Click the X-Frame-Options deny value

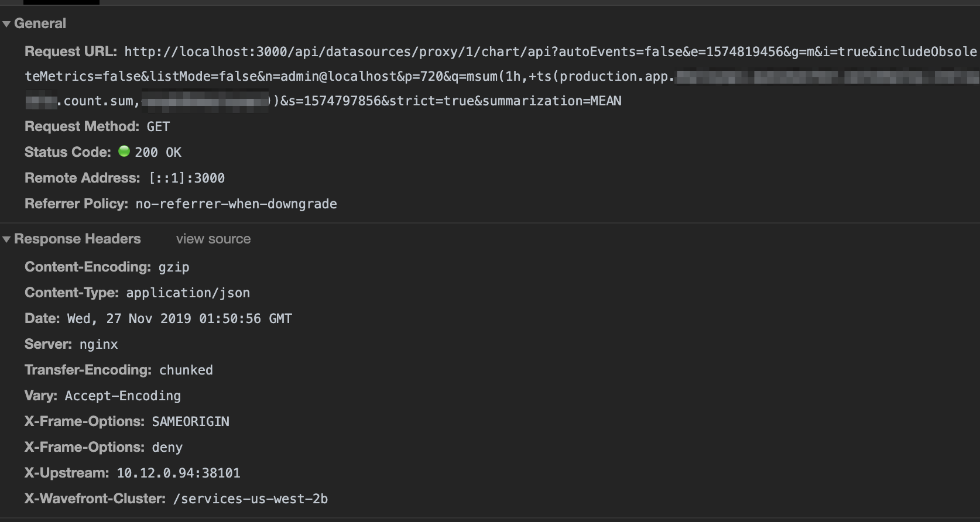[167, 447]
